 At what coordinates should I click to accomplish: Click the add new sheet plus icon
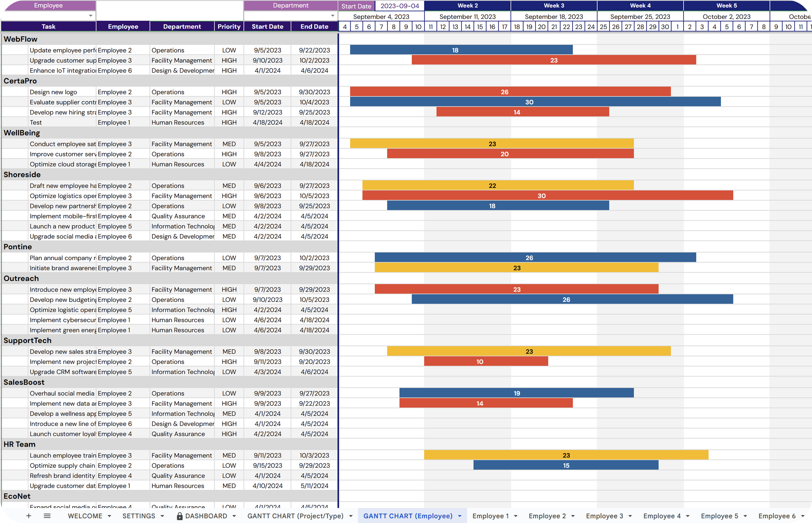click(x=29, y=516)
